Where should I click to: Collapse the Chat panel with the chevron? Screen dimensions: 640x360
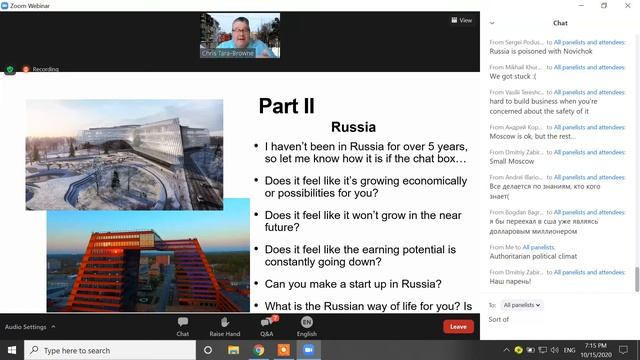[492, 23]
